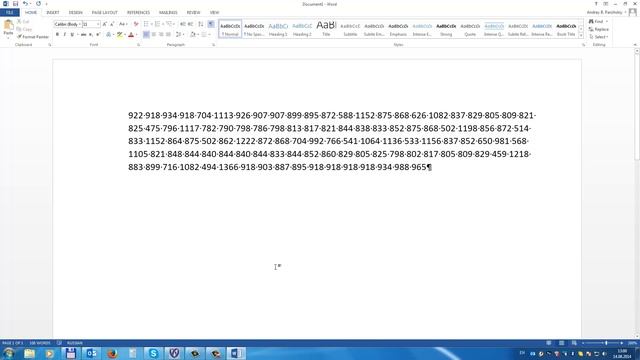Switch to the PAGE LAYOUT tab
Screen dimensions: 640x360
[x=104, y=13]
